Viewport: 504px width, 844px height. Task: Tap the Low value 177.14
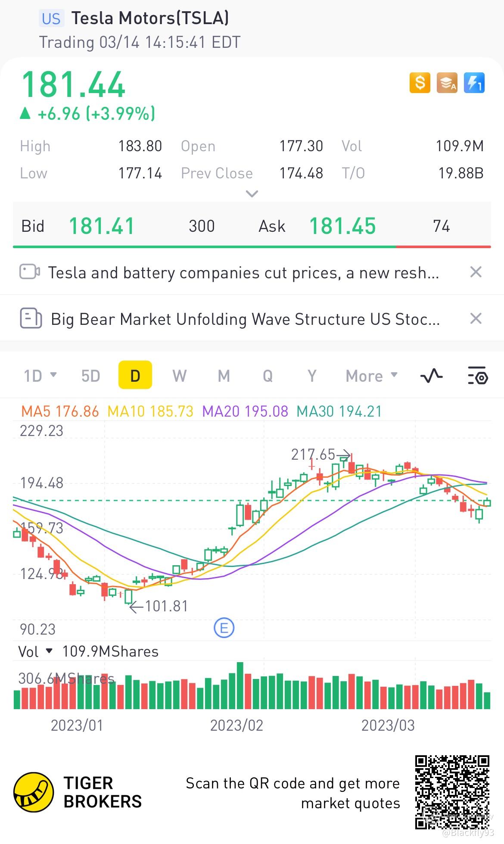140,173
